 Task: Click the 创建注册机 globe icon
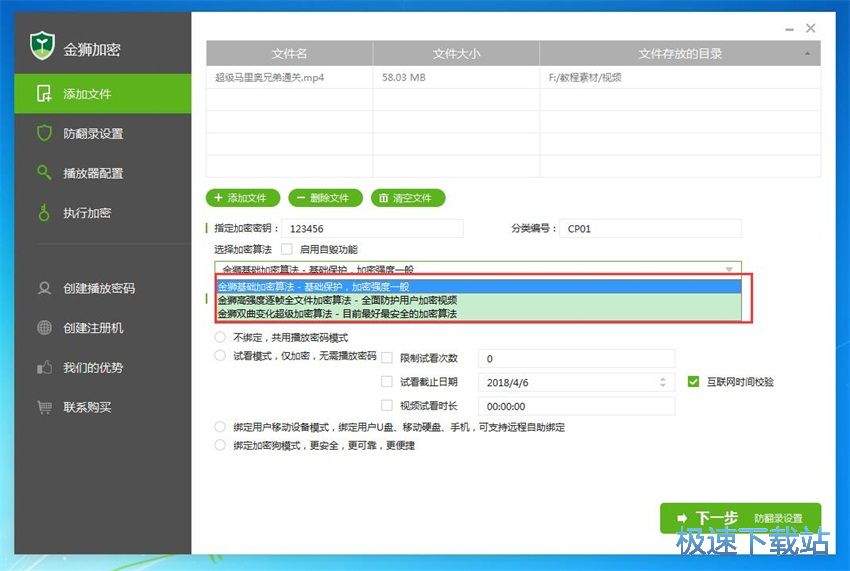(44, 328)
